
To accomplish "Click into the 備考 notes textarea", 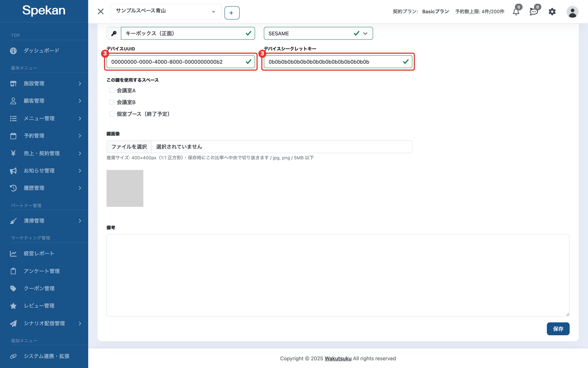I will click(x=338, y=275).
